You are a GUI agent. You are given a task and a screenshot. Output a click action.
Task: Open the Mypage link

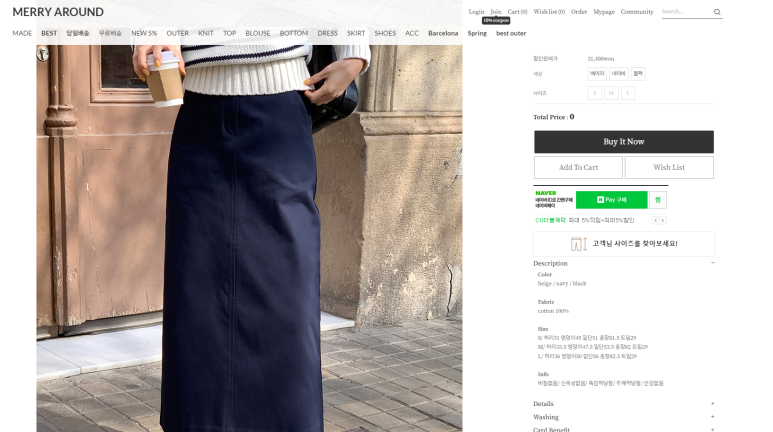point(604,11)
